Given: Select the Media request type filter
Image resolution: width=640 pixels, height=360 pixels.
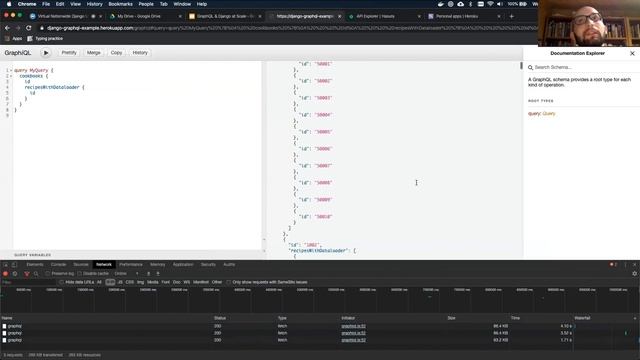Looking at the screenshot, I should [x=153, y=282].
